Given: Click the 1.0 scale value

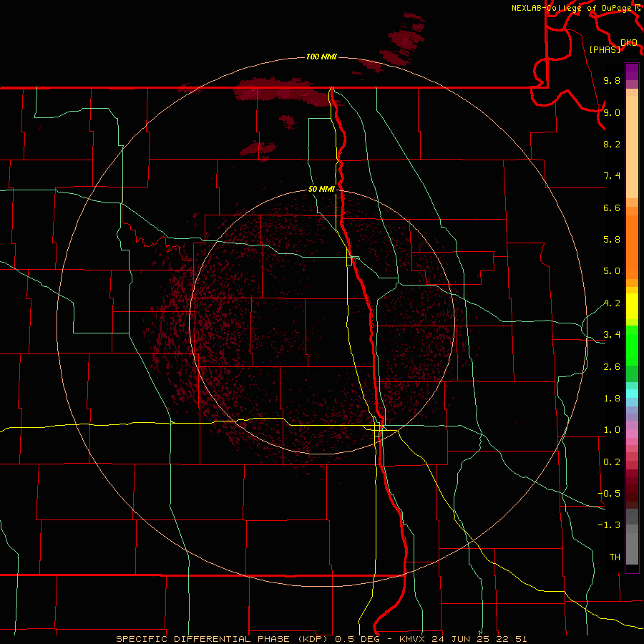Looking at the screenshot, I should (612, 430).
